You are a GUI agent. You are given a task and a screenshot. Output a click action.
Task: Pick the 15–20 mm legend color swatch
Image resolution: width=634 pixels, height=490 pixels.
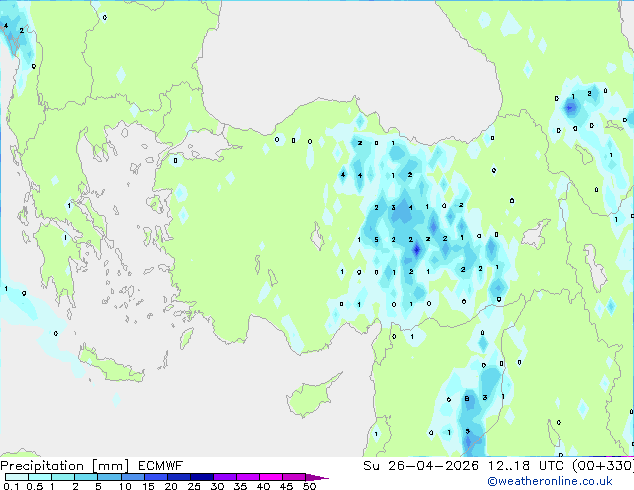point(155,477)
